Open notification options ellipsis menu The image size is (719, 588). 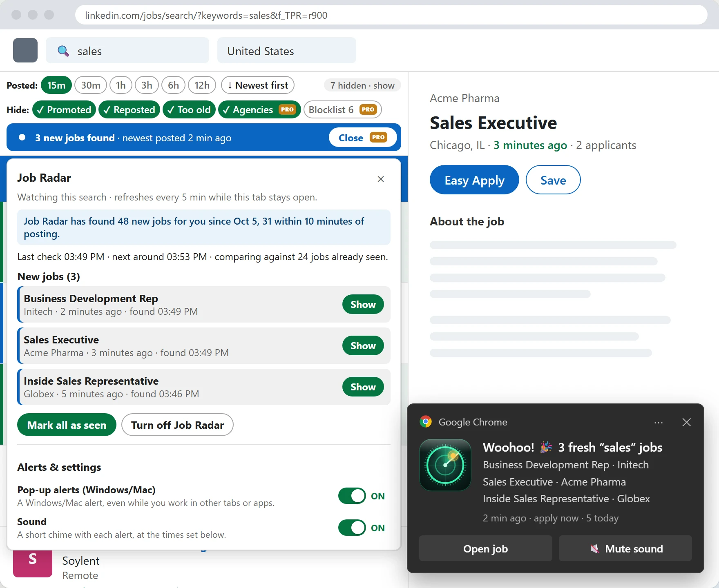pos(659,423)
